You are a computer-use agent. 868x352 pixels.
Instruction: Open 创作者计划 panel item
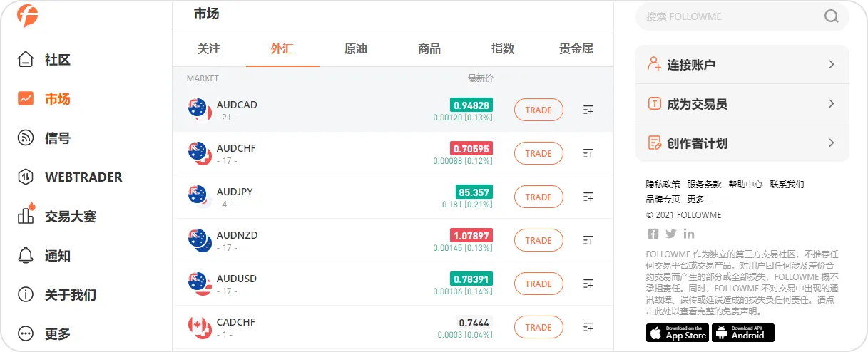[x=742, y=143]
